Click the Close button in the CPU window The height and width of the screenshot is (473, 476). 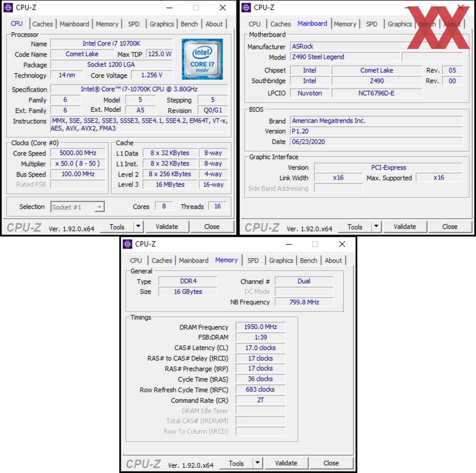212,227
